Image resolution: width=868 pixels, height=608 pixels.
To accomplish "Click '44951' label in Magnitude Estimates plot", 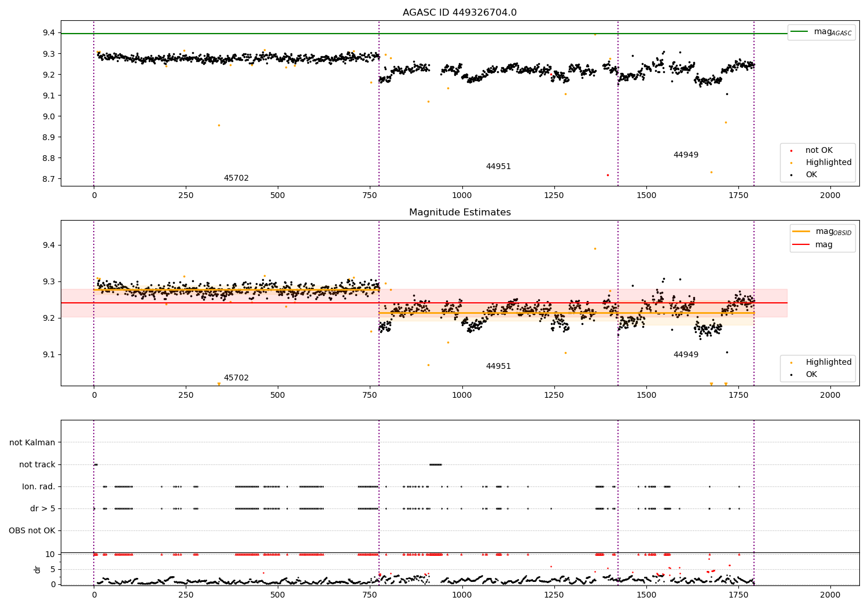I will (498, 367).
